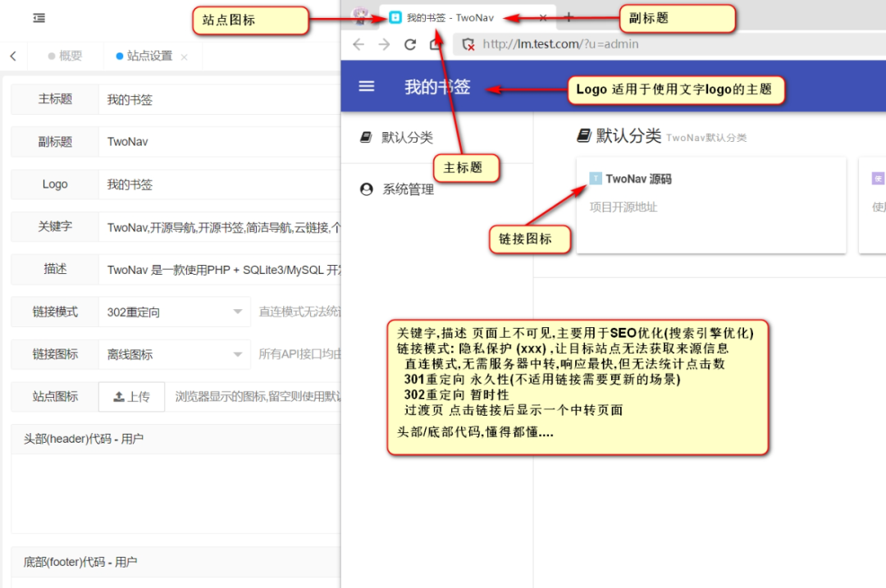Viewport: 886px width, 588px height.
Task: Reload the page in the browser
Action: pos(410,44)
